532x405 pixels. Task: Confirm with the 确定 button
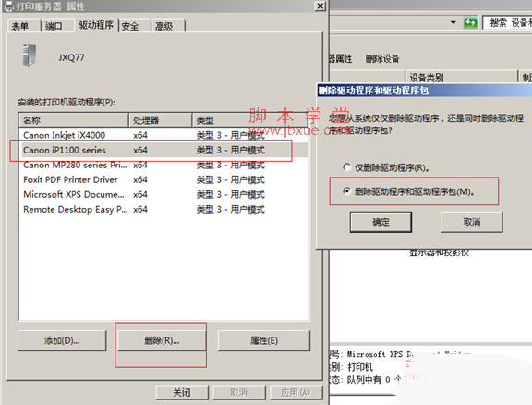pos(381,222)
